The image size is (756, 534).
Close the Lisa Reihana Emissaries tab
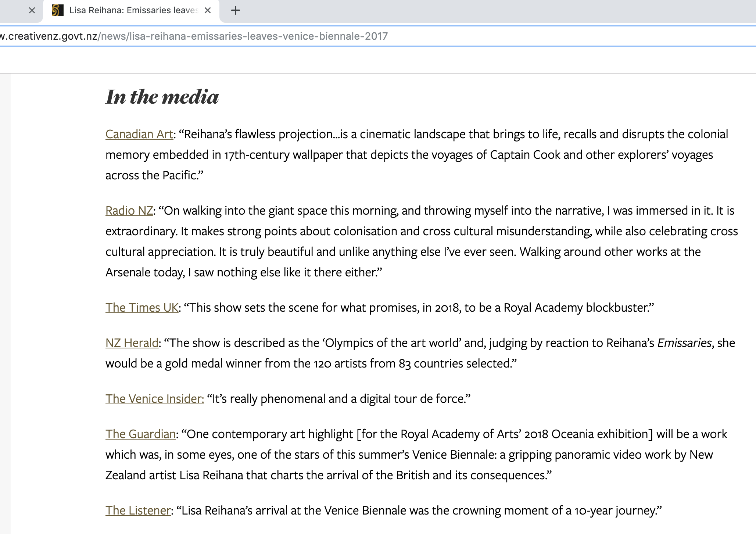coord(208,10)
